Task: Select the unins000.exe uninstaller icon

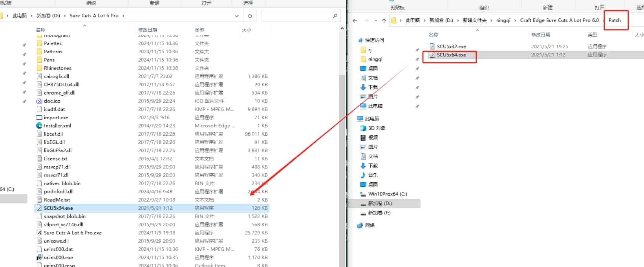Action: point(39,258)
